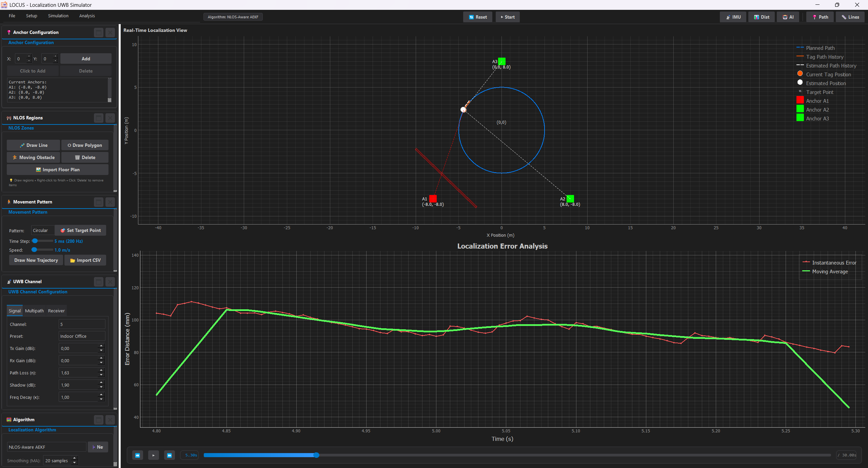Image resolution: width=868 pixels, height=468 pixels.
Task: Skip playback to the end
Action: [x=169, y=455]
